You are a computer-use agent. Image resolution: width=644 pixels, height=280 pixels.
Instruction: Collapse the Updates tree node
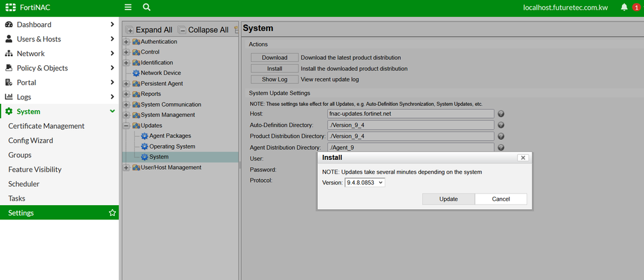126,126
